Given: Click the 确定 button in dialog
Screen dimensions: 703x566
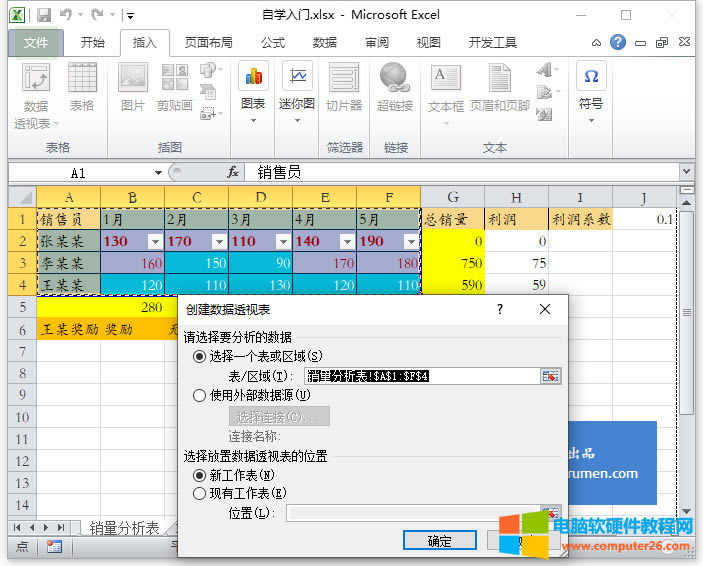Looking at the screenshot, I should [439, 541].
